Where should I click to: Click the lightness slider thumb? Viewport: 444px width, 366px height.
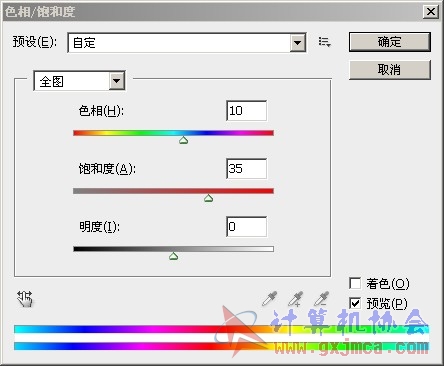coord(173,256)
